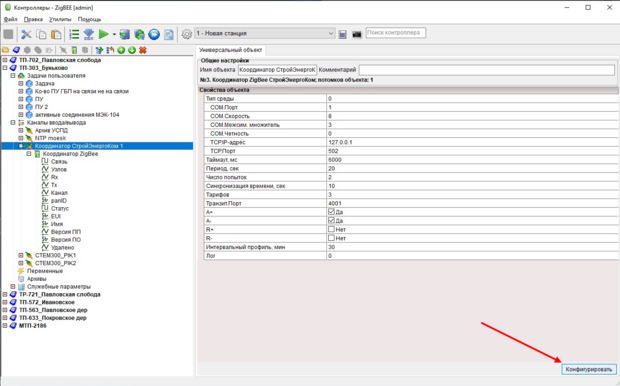
Task: Click the blue fast-forward circle icon
Action: tap(154, 34)
